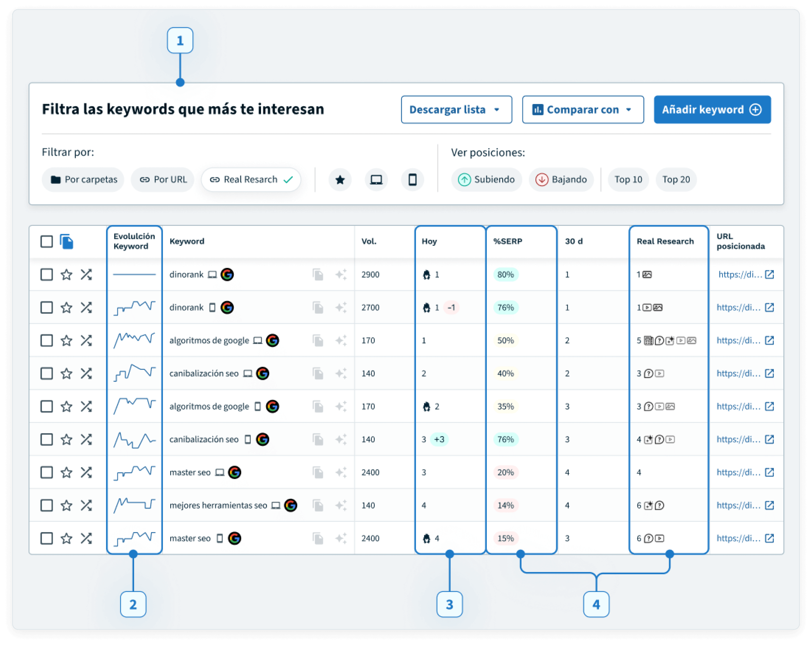
Task: Check the dinorank mobile row checkbox
Action: 47,308
